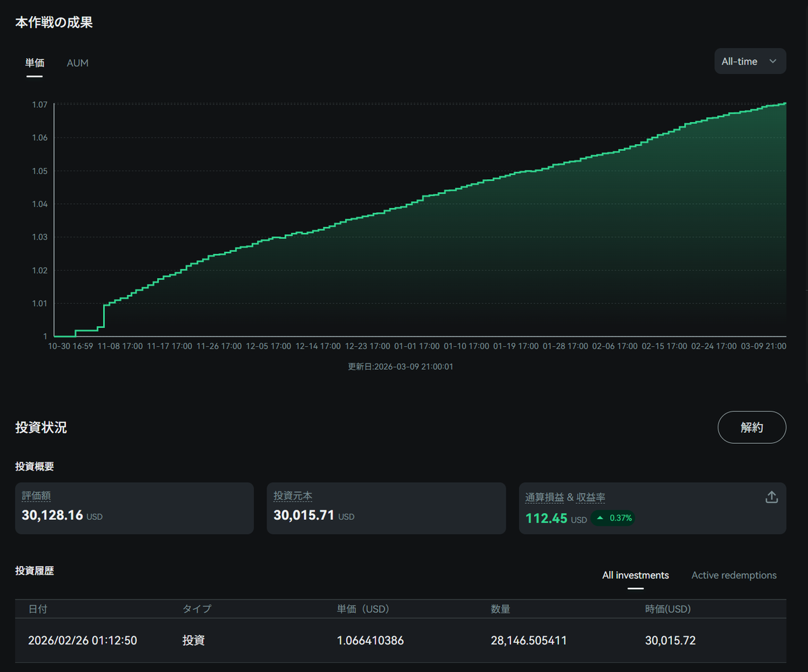
Task: Click the 10-30 16:59 x-axis label
Action: tap(70, 346)
